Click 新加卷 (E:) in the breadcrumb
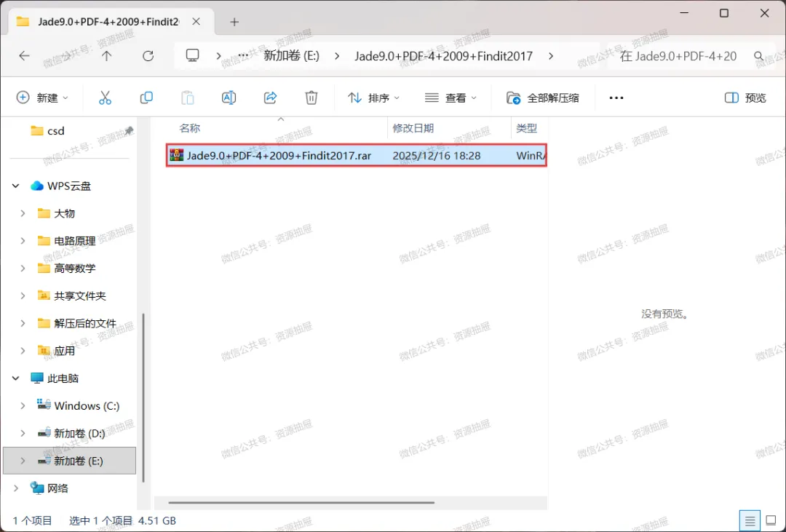 (x=291, y=55)
